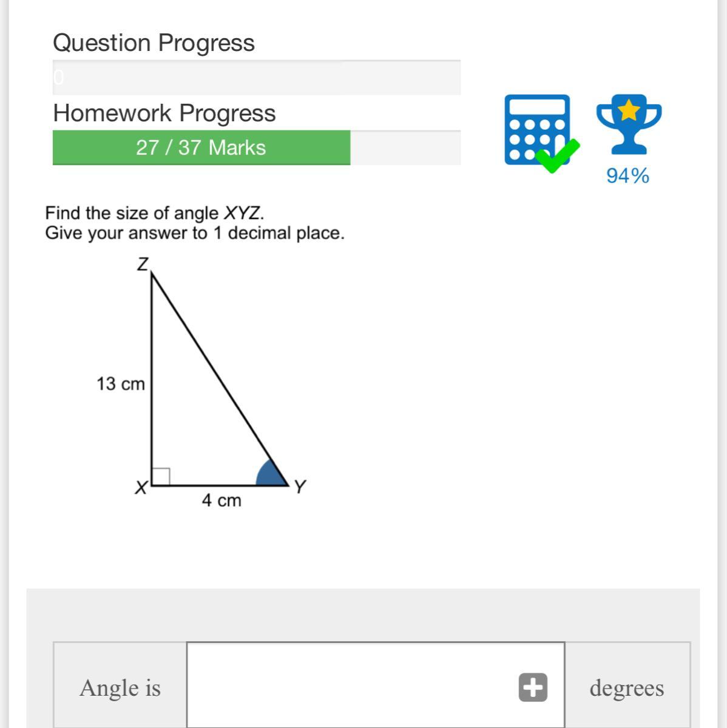Click the gold star on trophy
This screenshot has height=728, width=727.
[x=629, y=110]
